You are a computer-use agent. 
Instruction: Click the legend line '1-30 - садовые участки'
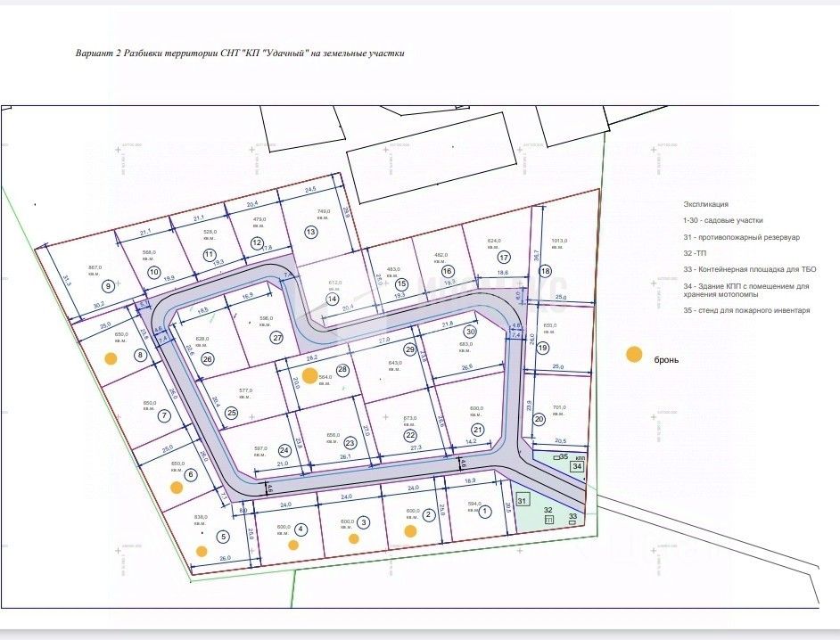[722, 220]
